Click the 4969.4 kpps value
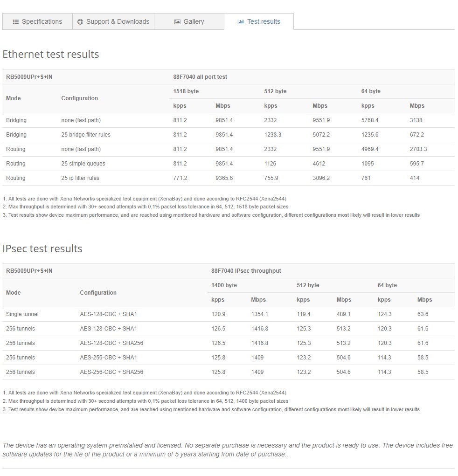The width and height of the screenshot is (458, 476). [x=370, y=149]
